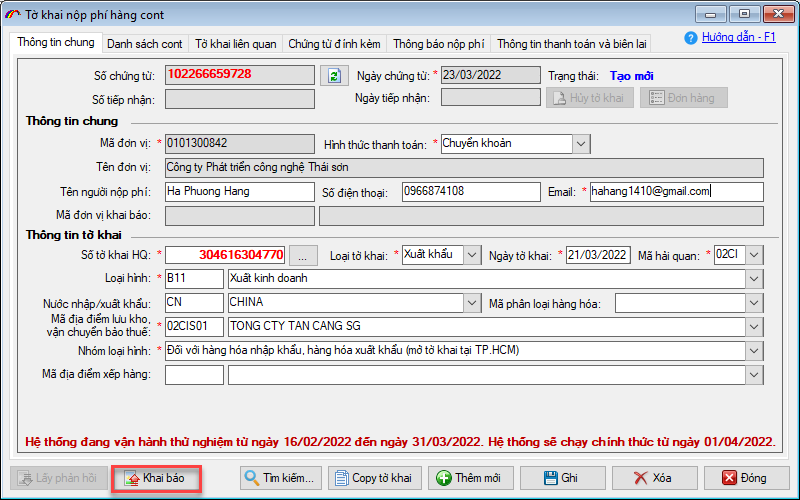
Task: Save with the Ghi button
Action: coord(562,478)
